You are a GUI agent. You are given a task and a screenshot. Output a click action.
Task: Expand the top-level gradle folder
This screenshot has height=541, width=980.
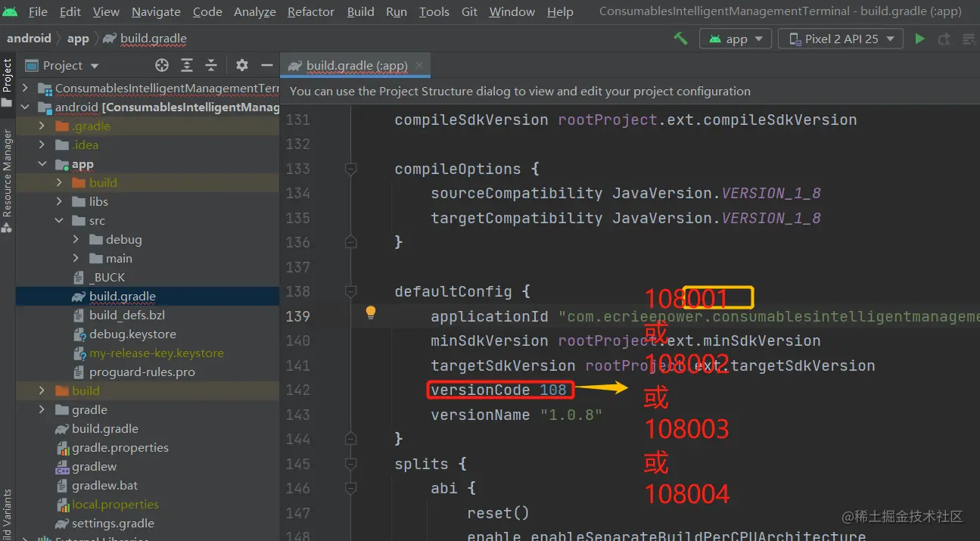(x=43, y=410)
